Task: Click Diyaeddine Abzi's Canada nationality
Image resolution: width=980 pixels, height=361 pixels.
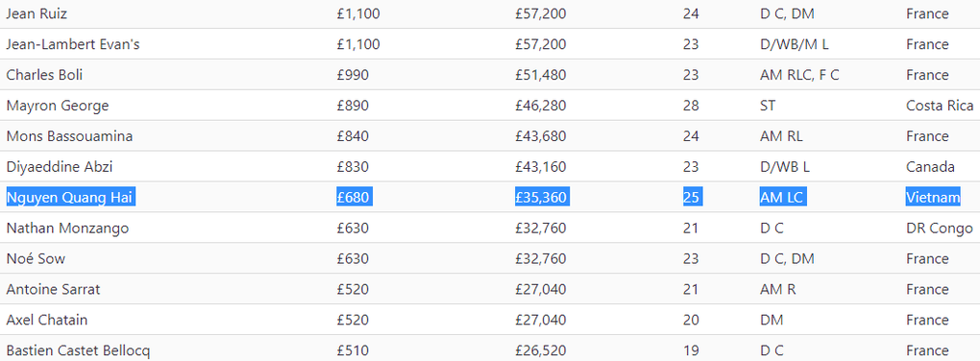Action: pos(930,167)
